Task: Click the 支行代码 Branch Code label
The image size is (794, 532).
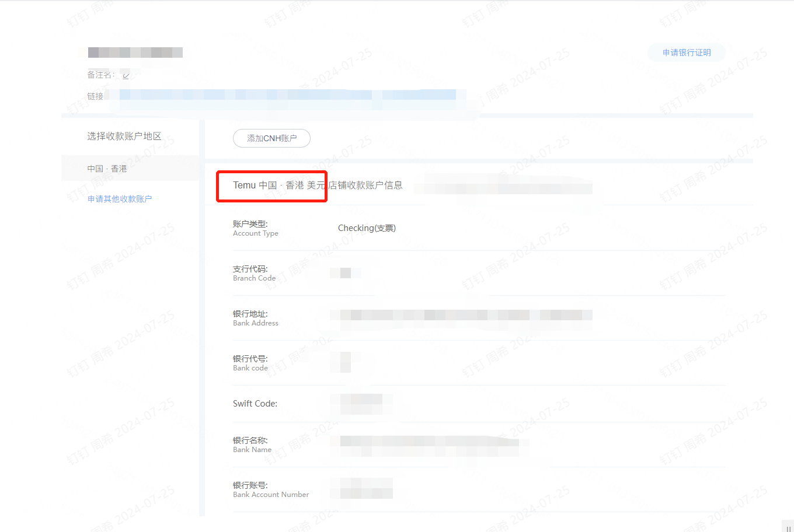Action: pos(254,273)
